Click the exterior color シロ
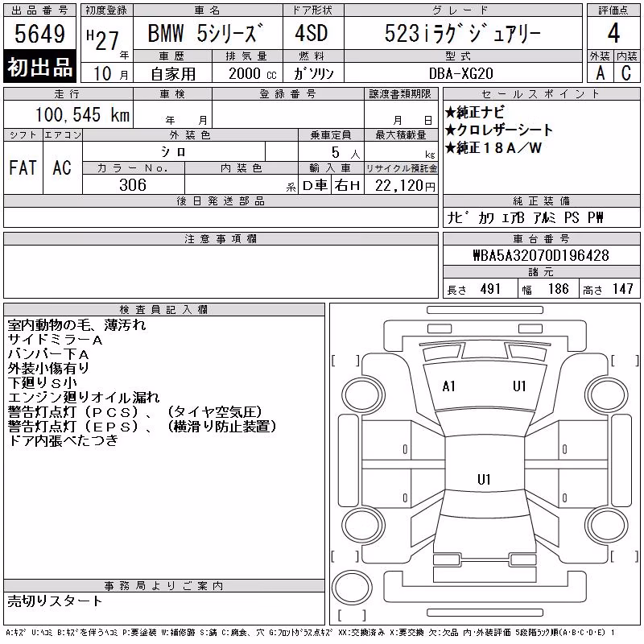The width and height of the screenshot is (644, 644). pyautogui.click(x=173, y=152)
